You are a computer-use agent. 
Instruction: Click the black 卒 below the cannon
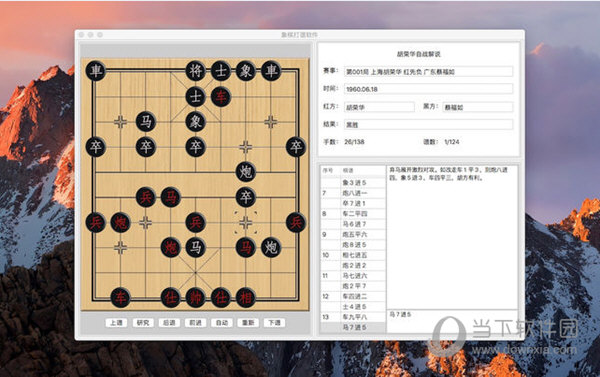(x=246, y=197)
